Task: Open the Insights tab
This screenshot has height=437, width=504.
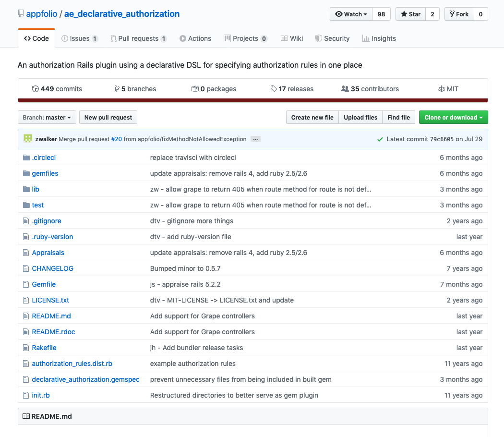Action: click(379, 38)
